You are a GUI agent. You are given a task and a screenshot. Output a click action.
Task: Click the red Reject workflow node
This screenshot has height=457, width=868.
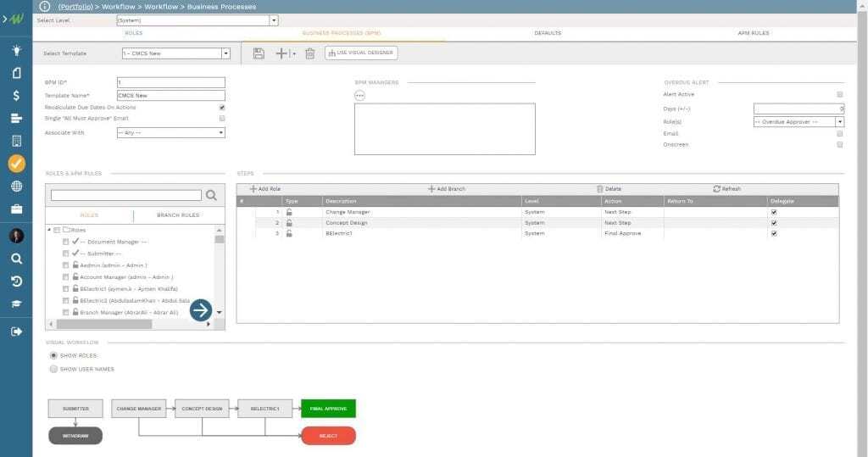click(328, 436)
